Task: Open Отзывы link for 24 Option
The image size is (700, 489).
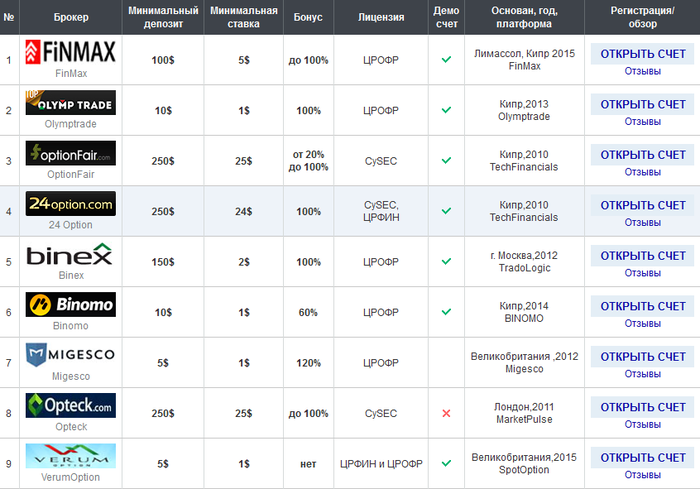Action: [x=642, y=222]
